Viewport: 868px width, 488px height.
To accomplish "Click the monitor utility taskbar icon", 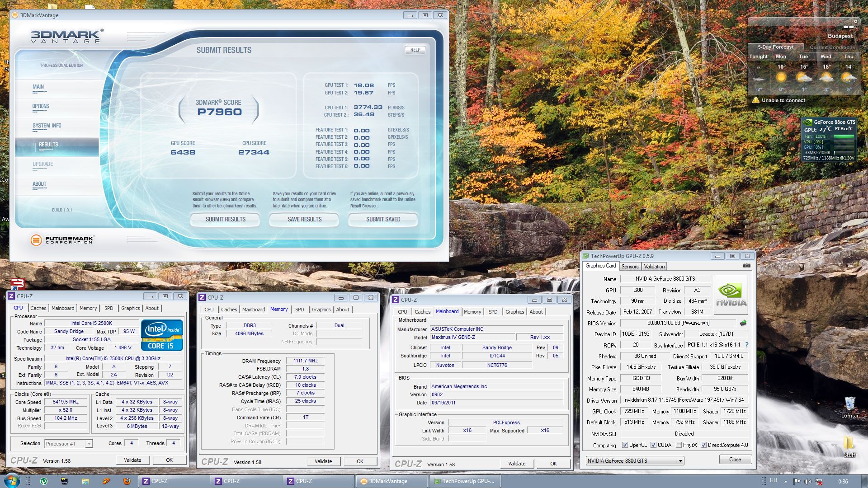I will point(64,481).
